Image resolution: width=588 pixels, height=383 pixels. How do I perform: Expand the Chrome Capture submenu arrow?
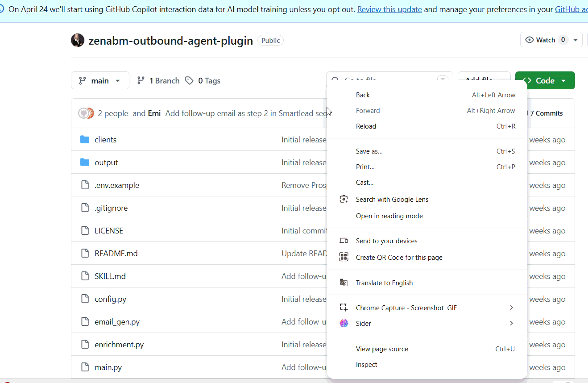click(x=511, y=308)
